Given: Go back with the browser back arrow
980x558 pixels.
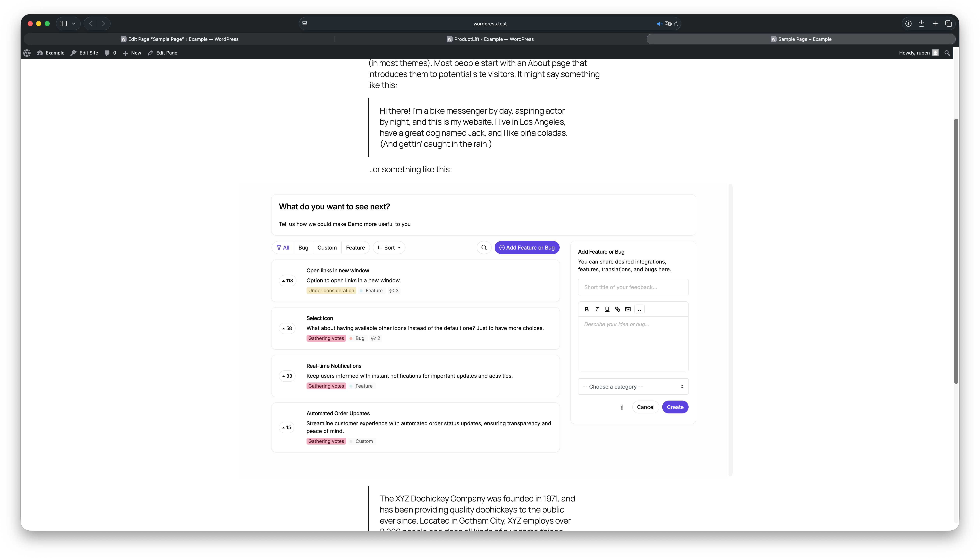Looking at the screenshot, I should pyautogui.click(x=90, y=24).
